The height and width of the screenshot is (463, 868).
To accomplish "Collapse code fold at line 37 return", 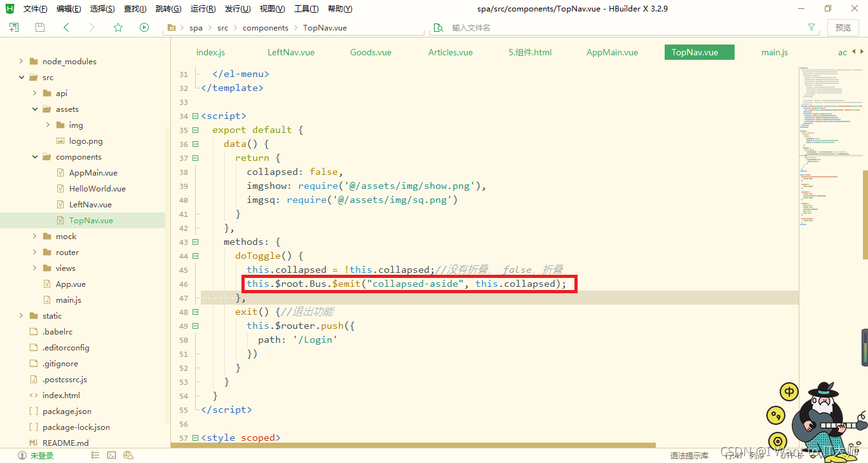I will (x=195, y=158).
